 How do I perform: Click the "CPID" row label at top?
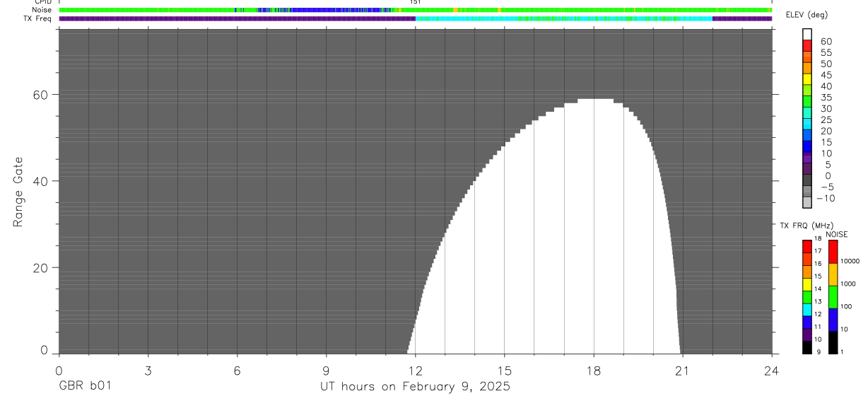[43, 2]
